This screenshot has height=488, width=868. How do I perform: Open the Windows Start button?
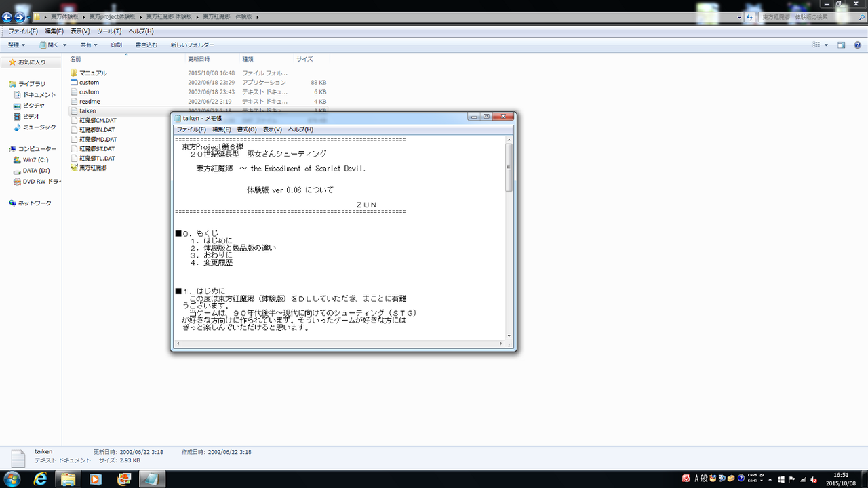tap(13, 479)
